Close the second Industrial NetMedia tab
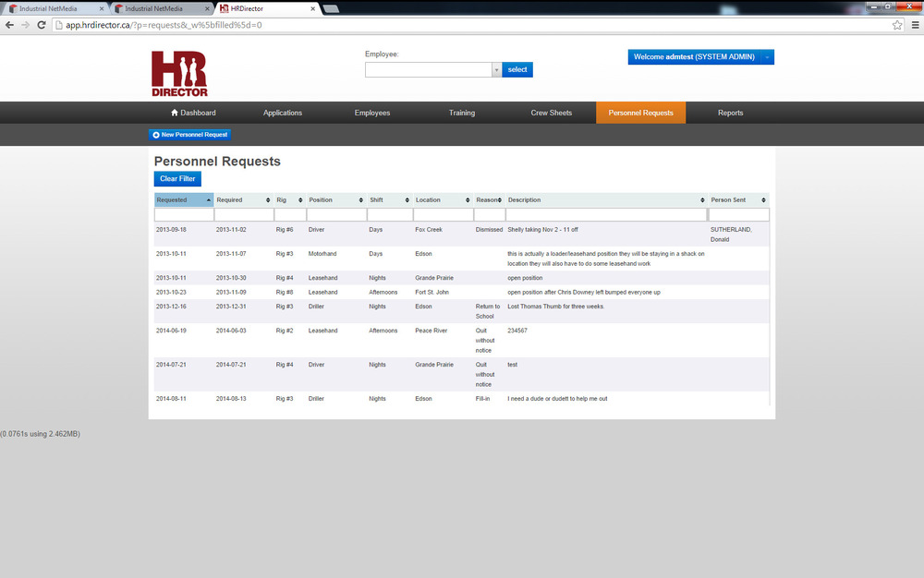Screen dimensions: 924x578 (x=207, y=9)
